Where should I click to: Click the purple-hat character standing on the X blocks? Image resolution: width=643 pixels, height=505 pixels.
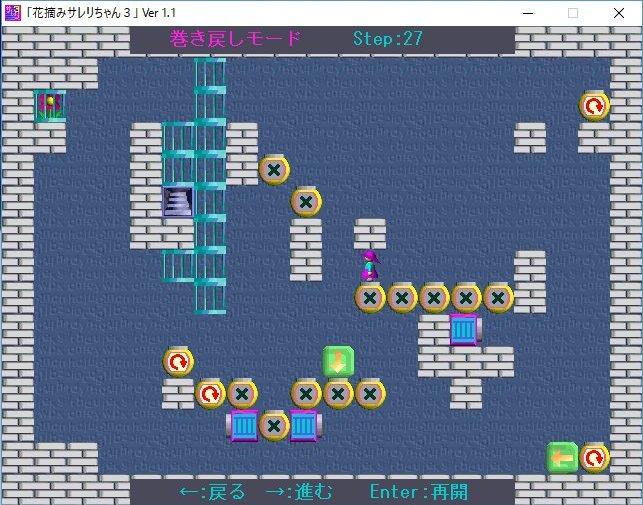tap(370, 266)
